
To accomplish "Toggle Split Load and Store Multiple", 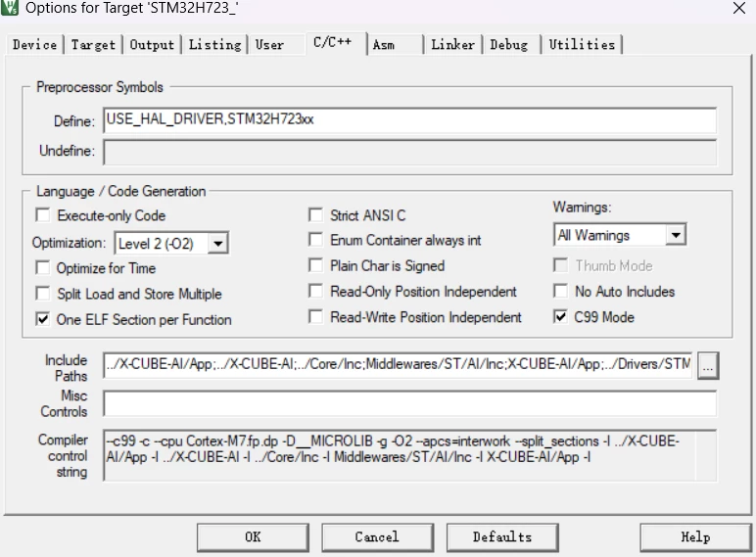I will tap(43, 294).
